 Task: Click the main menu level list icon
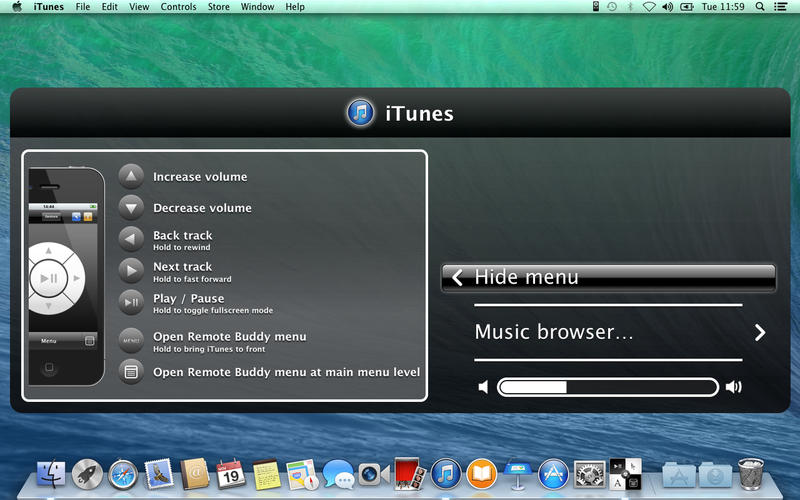click(131, 372)
